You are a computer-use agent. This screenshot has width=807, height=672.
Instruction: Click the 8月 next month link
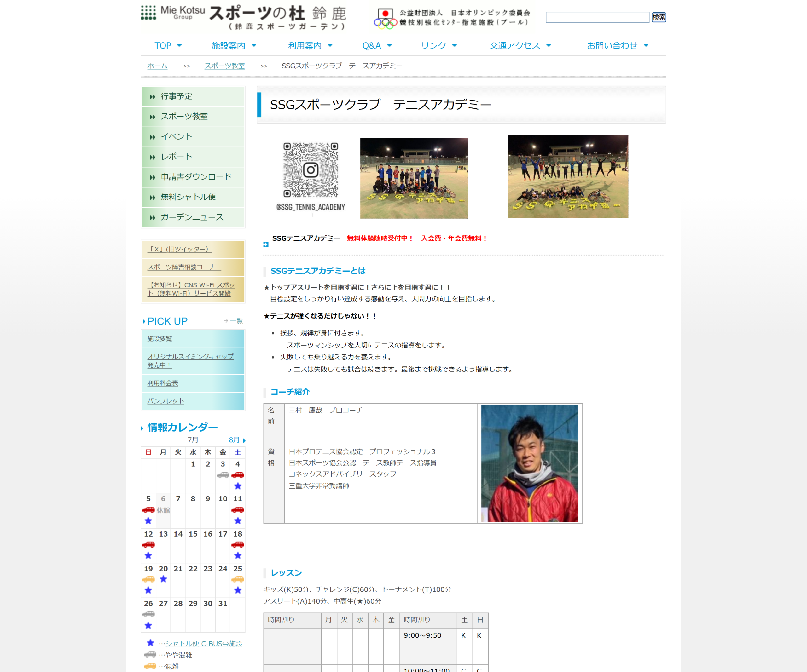click(x=234, y=440)
